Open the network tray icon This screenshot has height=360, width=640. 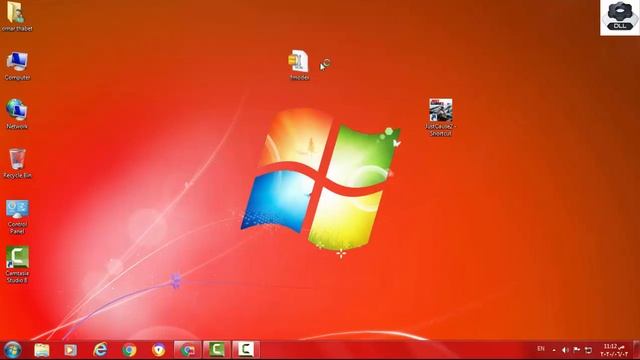588,350
